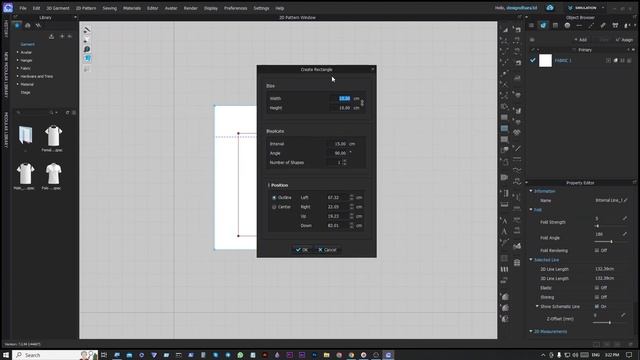Expand the Hanger folder in Library tree
The image size is (640, 360).
(18, 60)
